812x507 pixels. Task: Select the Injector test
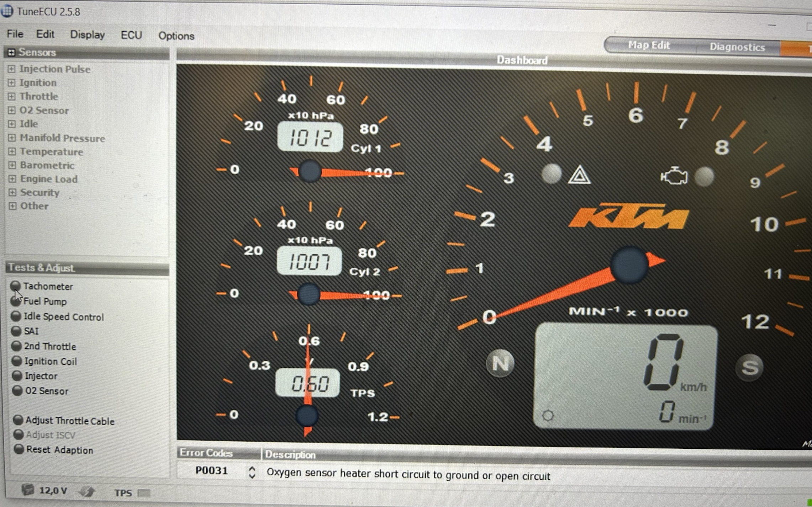[x=17, y=375]
